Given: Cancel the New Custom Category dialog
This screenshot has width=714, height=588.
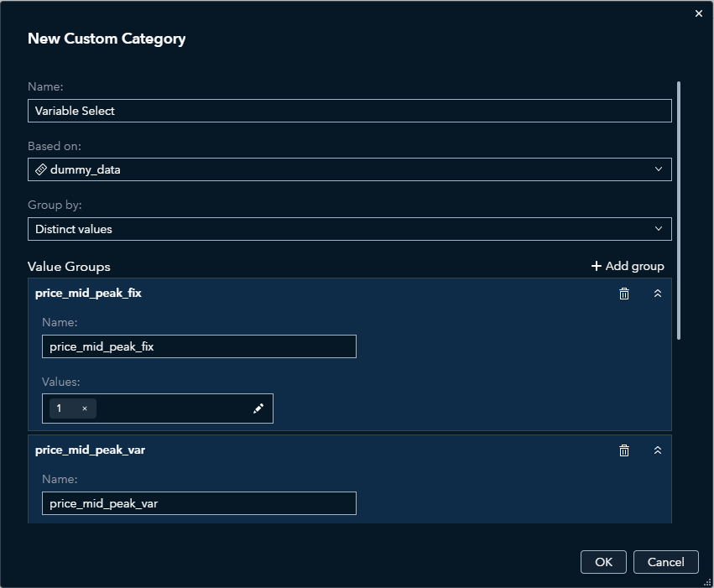Looking at the screenshot, I should (665, 562).
